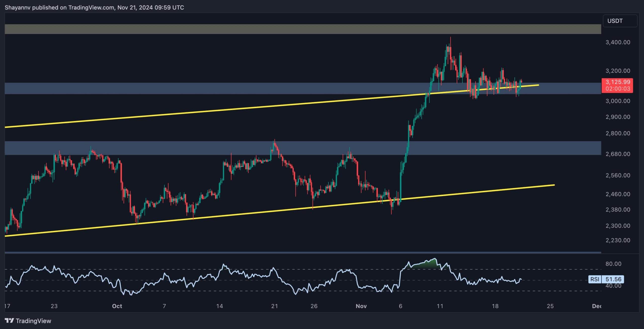Click the 2,300.00 price axis label

[618, 226]
